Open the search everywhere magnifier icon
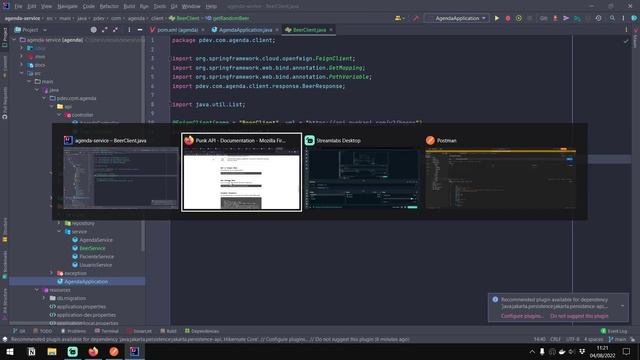The height and width of the screenshot is (360, 640). [612, 18]
